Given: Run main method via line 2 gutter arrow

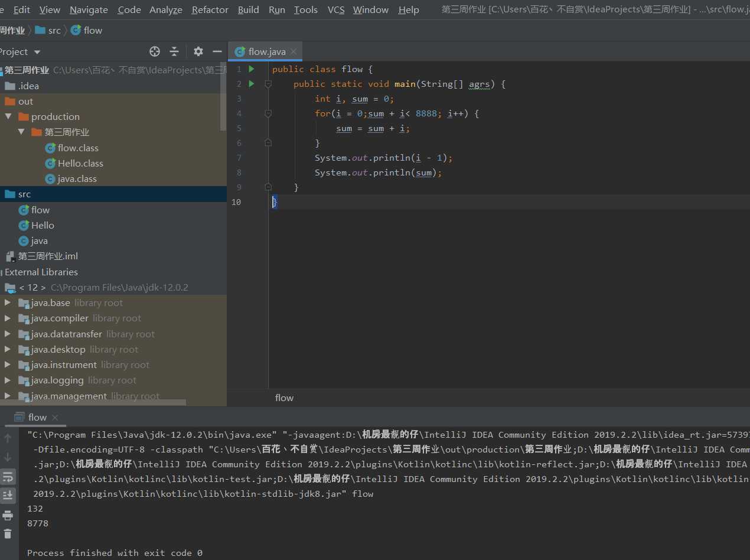Looking at the screenshot, I should coord(252,84).
